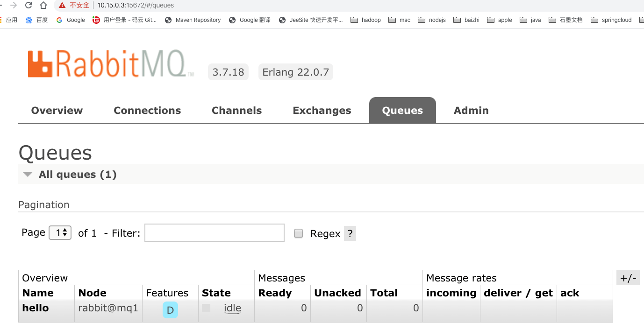This screenshot has width=644, height=330.
Task: Sort queues by Total column
Action: click(x=384, y=293)
